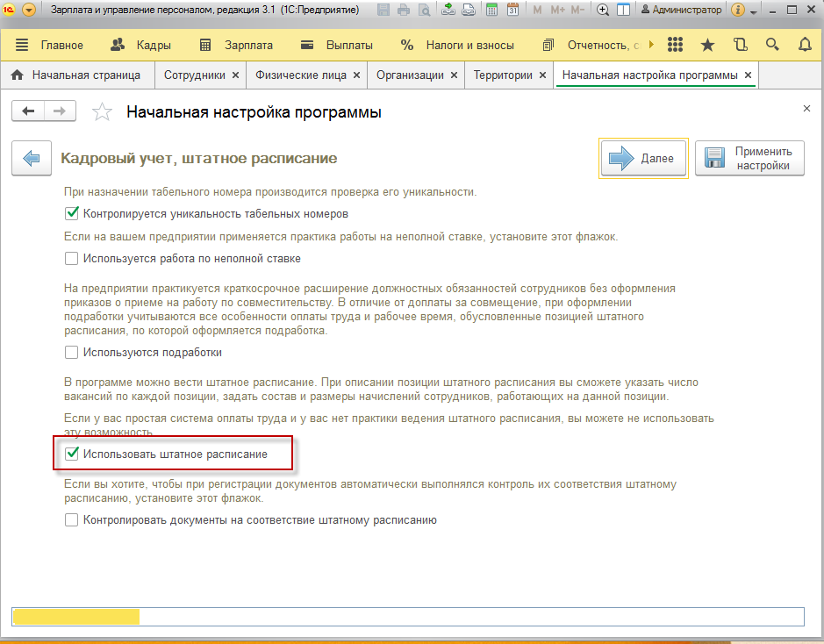Open the calendar icon in title bar
824x644 pixels.
coord(512,11)
